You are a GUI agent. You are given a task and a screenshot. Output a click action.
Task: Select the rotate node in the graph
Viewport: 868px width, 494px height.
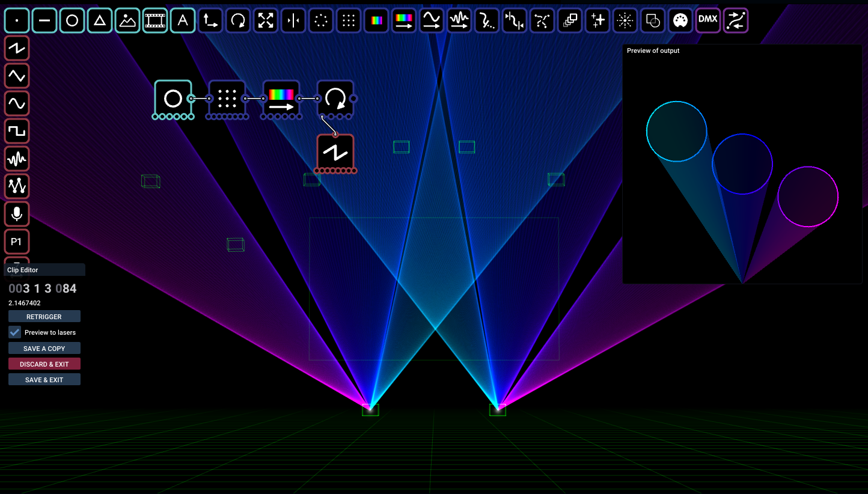point(335,98)
